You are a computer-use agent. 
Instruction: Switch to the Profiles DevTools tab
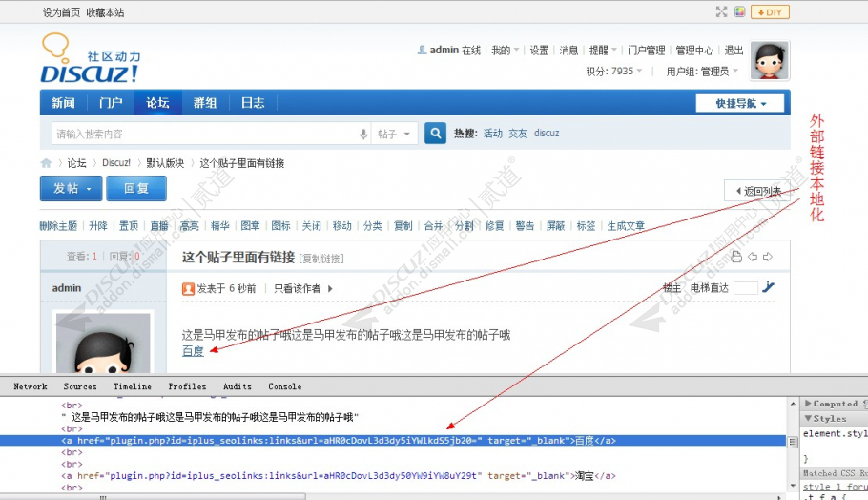point(187,386)
